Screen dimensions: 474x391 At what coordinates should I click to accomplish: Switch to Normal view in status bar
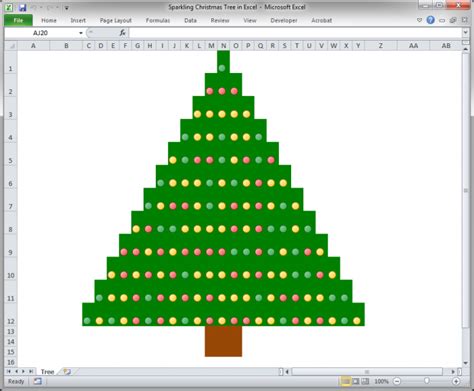pos(345,381)
